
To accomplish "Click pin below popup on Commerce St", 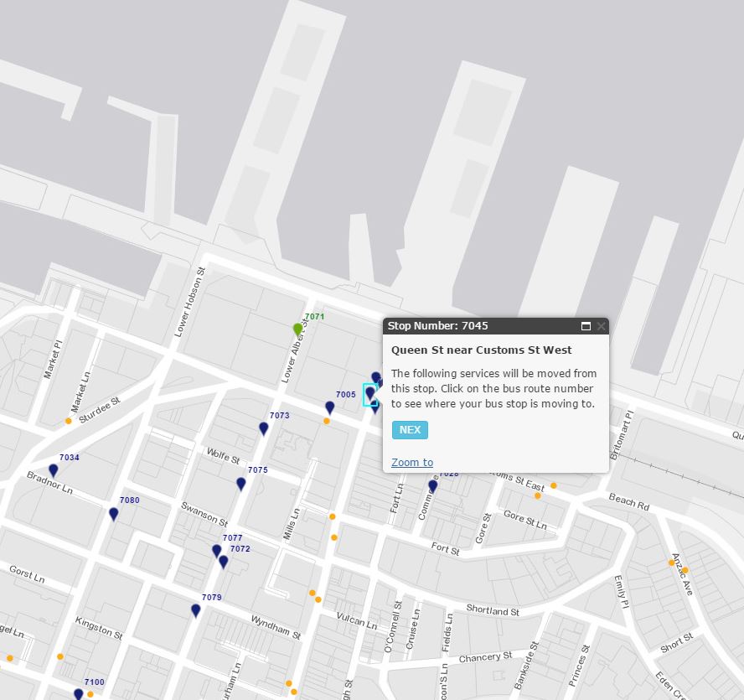I will point(433,485).
